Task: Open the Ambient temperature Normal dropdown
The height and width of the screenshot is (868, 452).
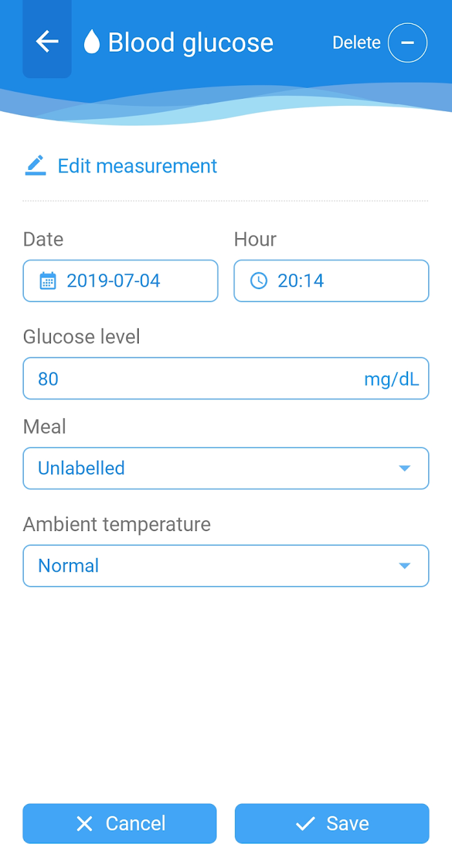Action: click(x=213, y=566)
